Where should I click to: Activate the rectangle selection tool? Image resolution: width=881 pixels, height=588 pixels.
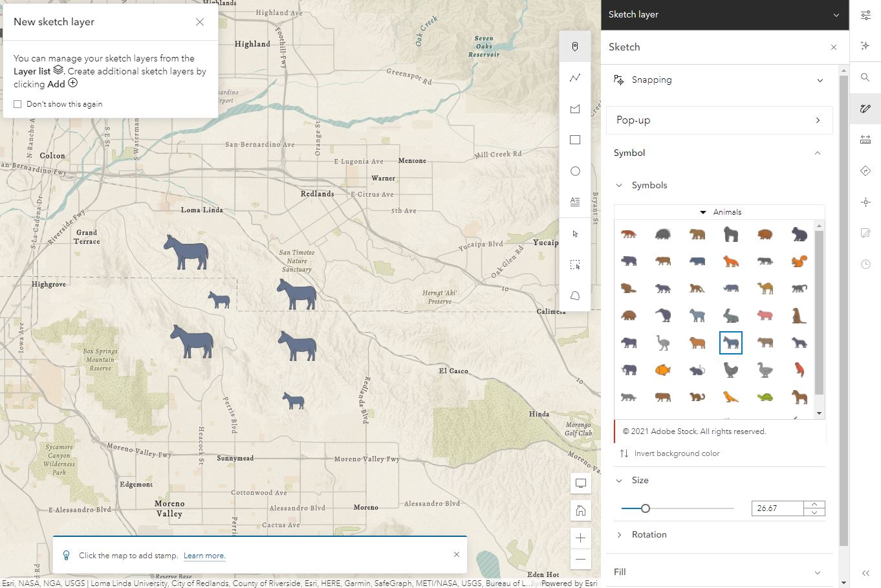tap(574, 265)
